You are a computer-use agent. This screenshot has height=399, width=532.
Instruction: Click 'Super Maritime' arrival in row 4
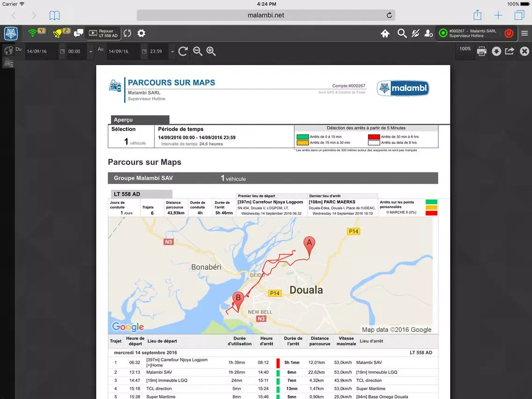pos(371,389)
